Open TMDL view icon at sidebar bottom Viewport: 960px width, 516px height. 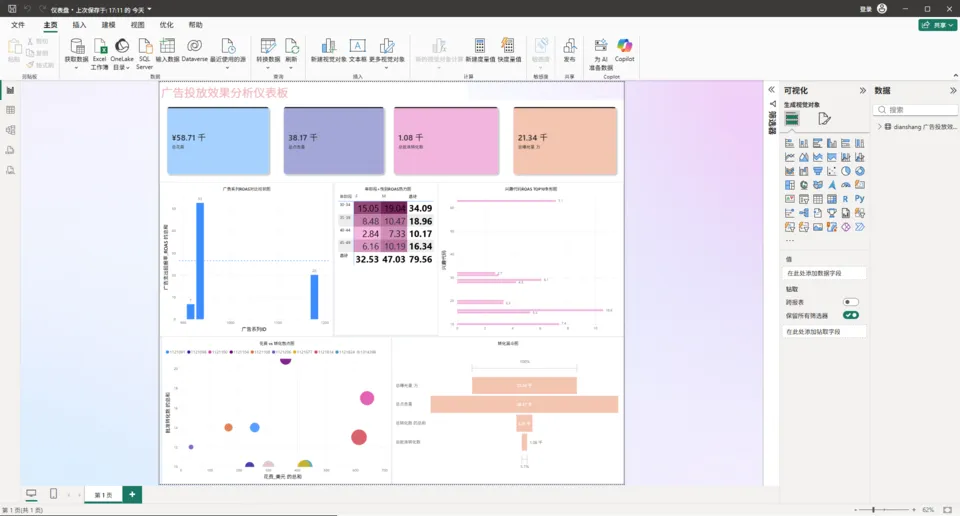click(x=10, y=170)
